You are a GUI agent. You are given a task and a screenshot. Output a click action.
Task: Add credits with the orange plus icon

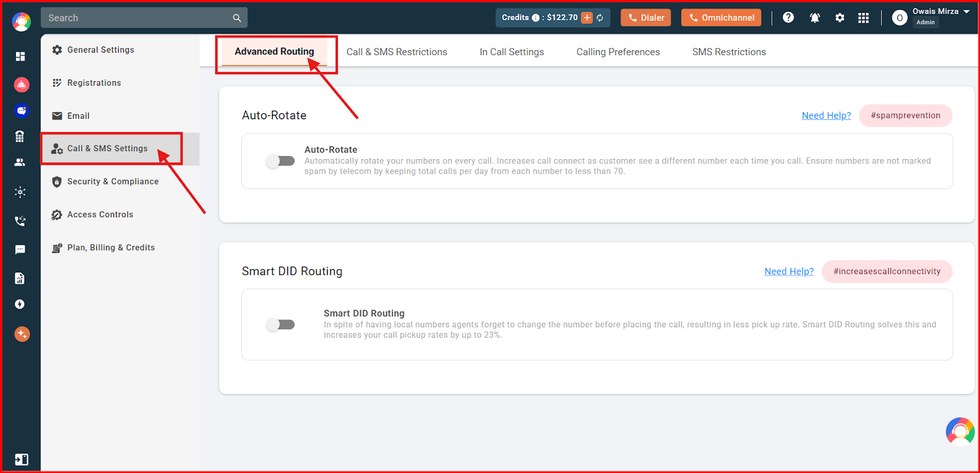point(587,18)
